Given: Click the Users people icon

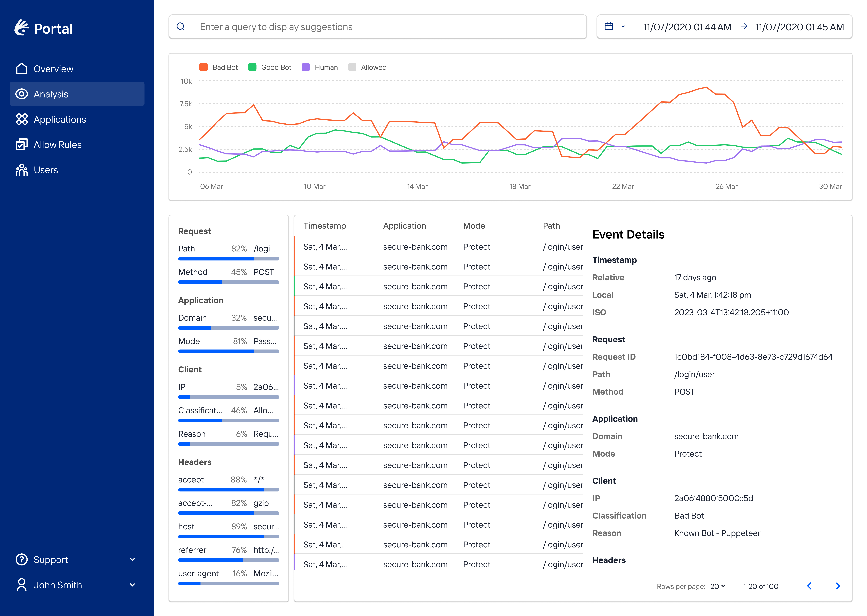Looking at the screenshot, I should [22, 170].
